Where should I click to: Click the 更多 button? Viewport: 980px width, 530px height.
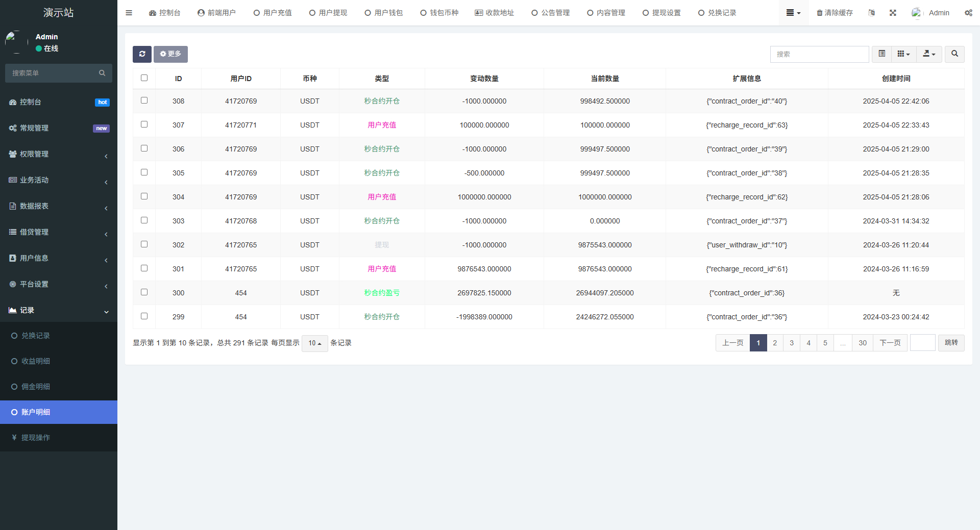click(170, 54)
